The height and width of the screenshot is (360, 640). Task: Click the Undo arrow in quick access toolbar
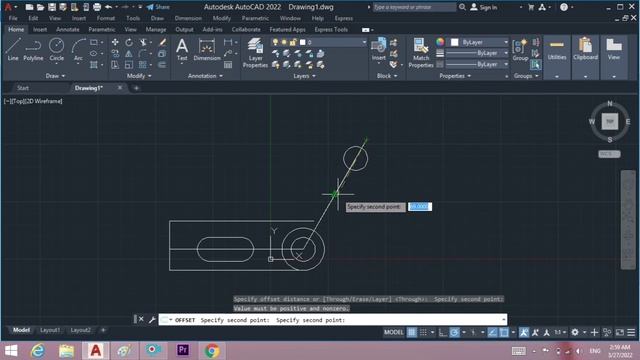tap(109, 7)
